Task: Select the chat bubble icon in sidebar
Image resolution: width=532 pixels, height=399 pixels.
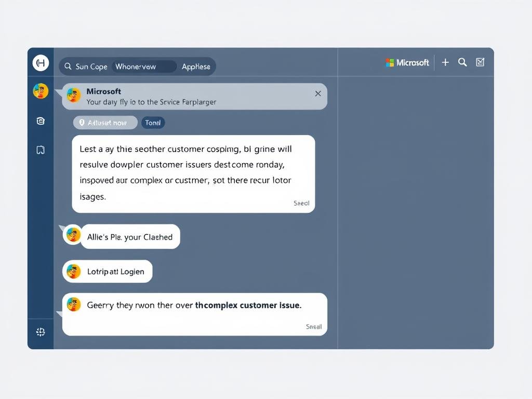Action: [41, 121]
